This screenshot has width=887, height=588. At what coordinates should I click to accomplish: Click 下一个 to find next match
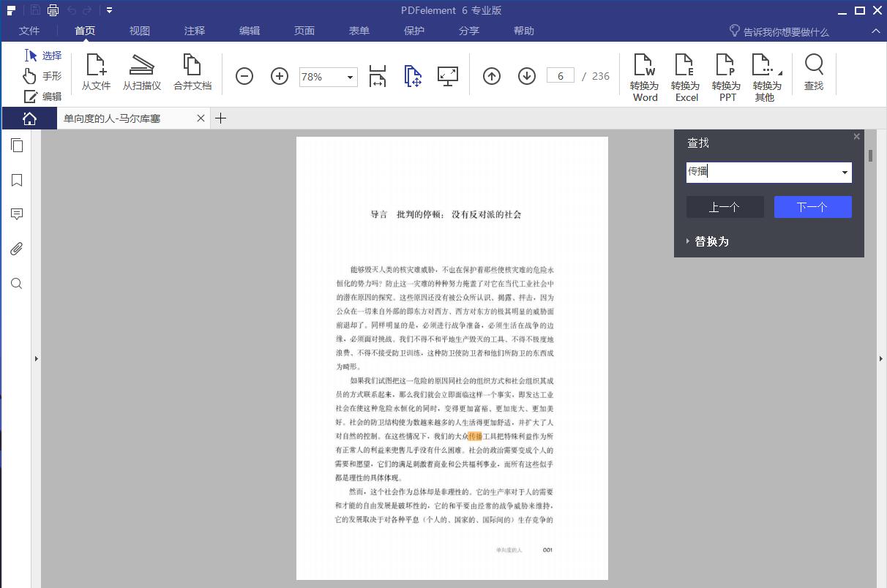pyautogui.click(x=812, y=207)
